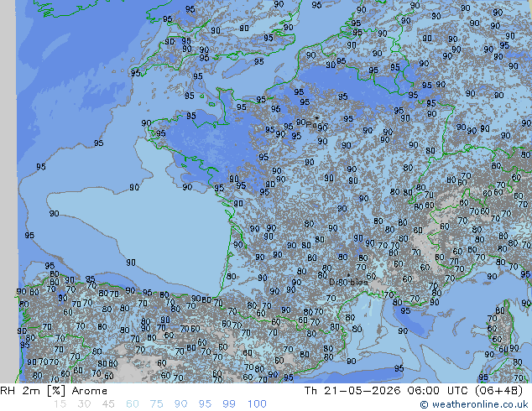
Task: Click the city label containing 'bies' in southern France
Action: point(348,282)
